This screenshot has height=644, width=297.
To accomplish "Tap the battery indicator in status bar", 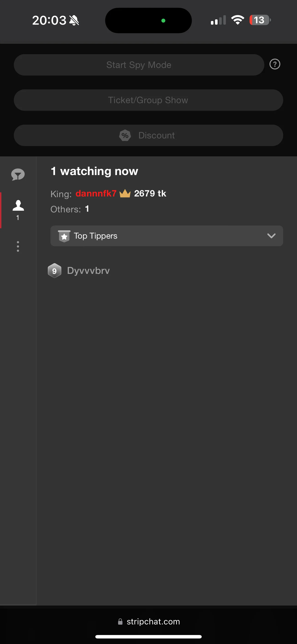I will pos(260,20).
